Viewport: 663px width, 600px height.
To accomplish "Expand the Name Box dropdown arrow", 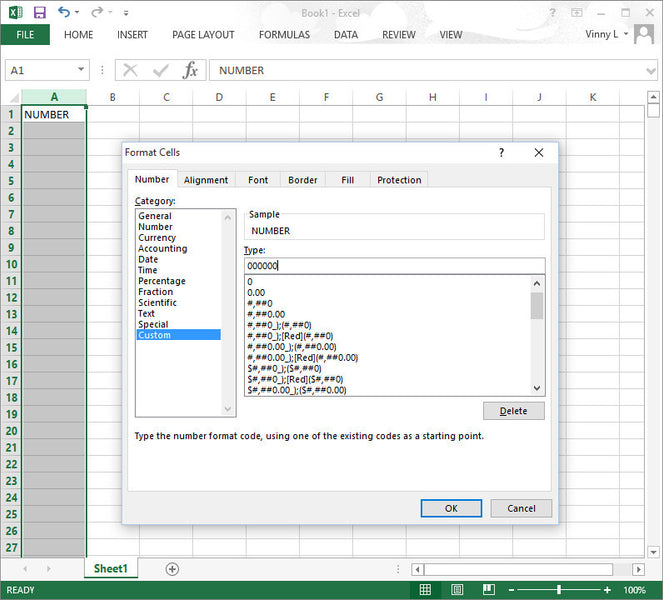I will coord(81,70).
